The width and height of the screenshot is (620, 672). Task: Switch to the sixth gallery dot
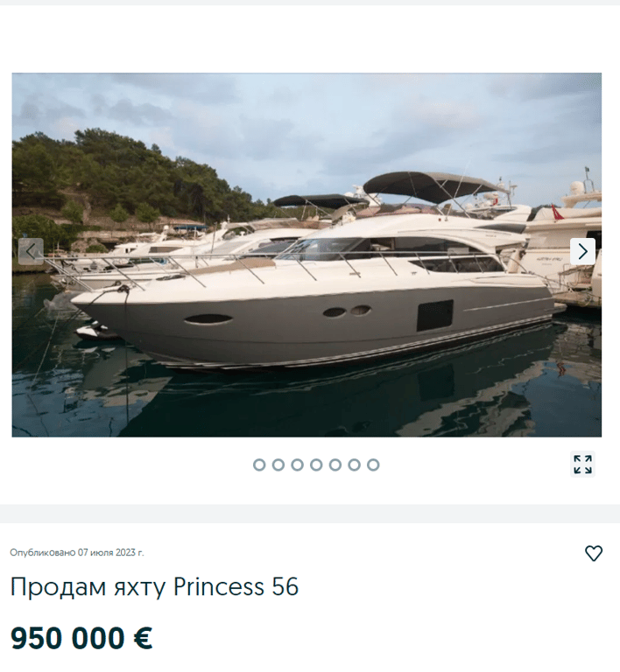[x=354, y=465]
